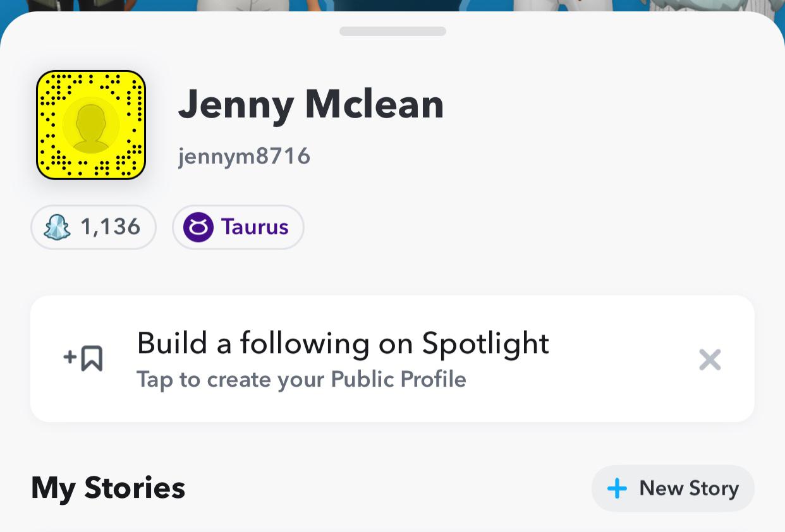Screen dimensions: 785x532
Task: Open the Build a following on Spotlight title
Action: (343, 343)
